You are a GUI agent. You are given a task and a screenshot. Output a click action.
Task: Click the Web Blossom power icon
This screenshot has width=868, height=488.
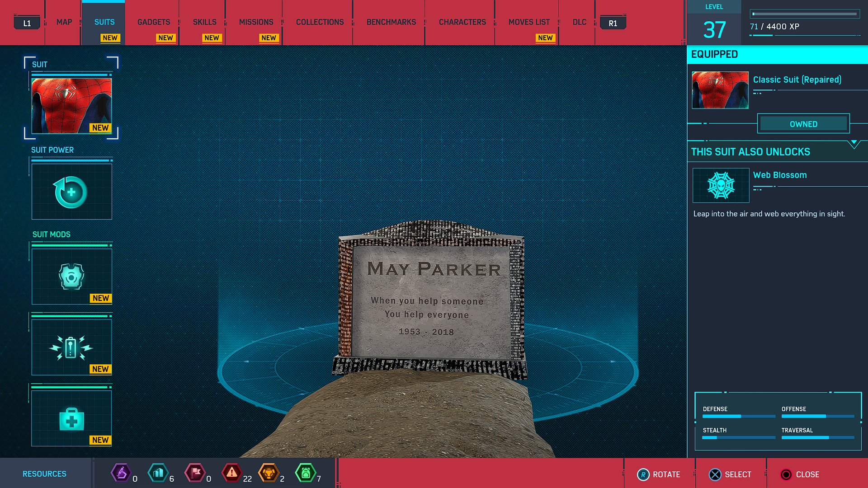721,185
